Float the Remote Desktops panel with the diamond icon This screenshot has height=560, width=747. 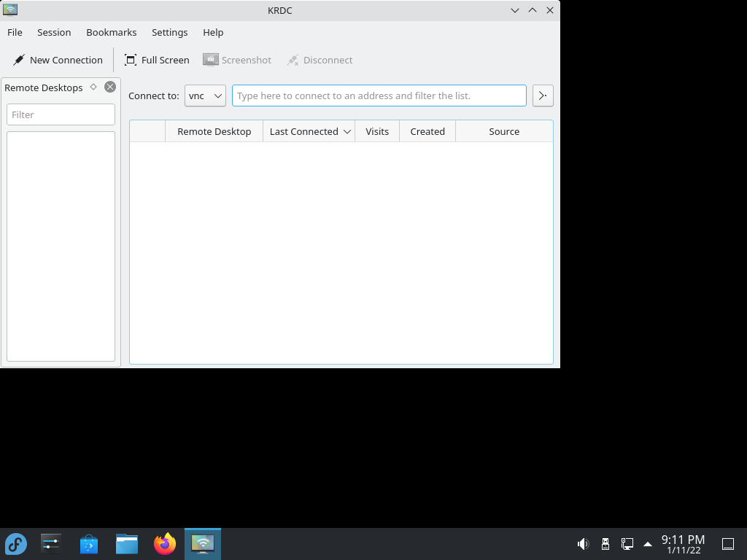click(x=93, y=87)
